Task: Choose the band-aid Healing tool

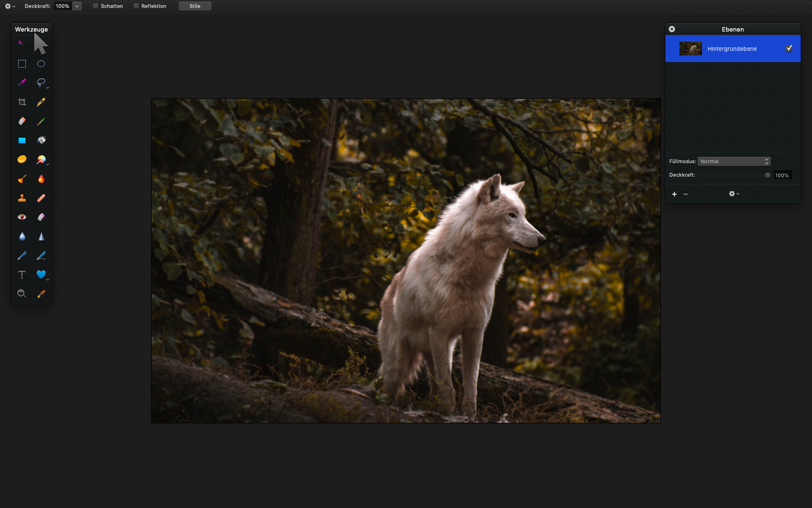Action: 41,198
